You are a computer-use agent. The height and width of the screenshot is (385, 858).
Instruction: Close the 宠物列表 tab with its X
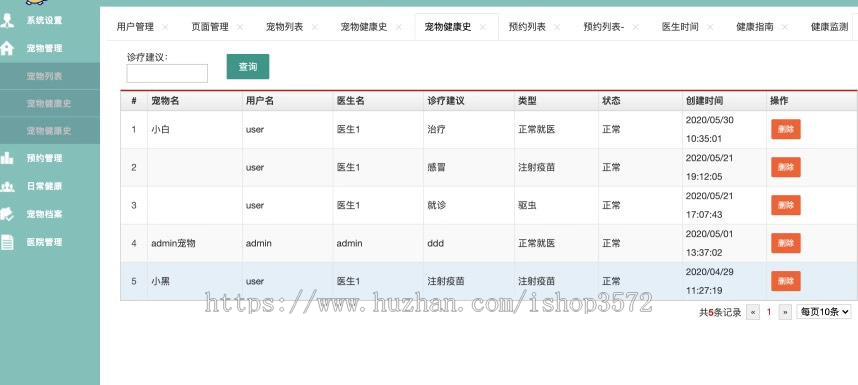coord(315,27)
